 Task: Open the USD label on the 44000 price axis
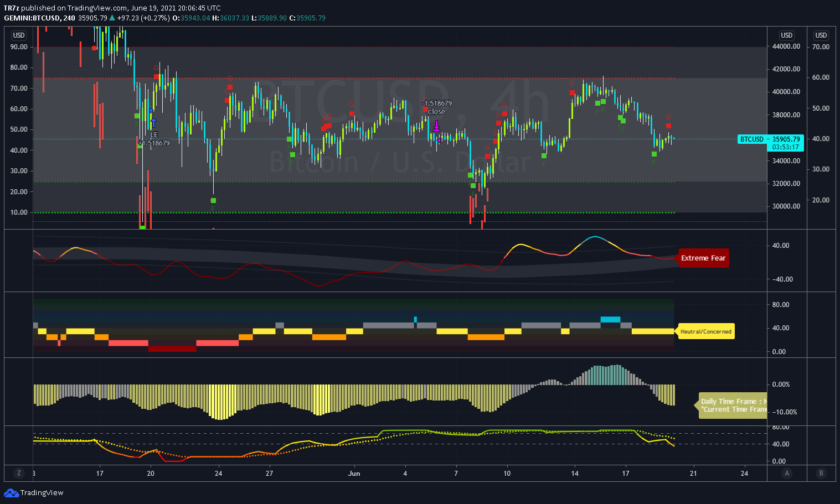click(787, 35)
